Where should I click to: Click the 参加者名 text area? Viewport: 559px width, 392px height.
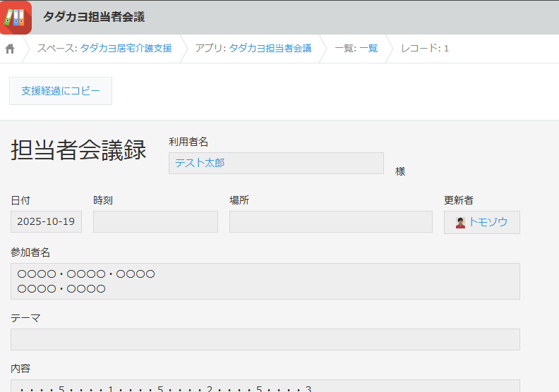(x=265, y=281)
